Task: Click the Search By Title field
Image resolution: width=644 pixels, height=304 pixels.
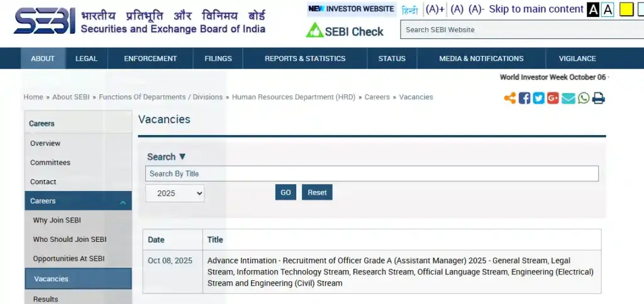Action: click(372, 174)
